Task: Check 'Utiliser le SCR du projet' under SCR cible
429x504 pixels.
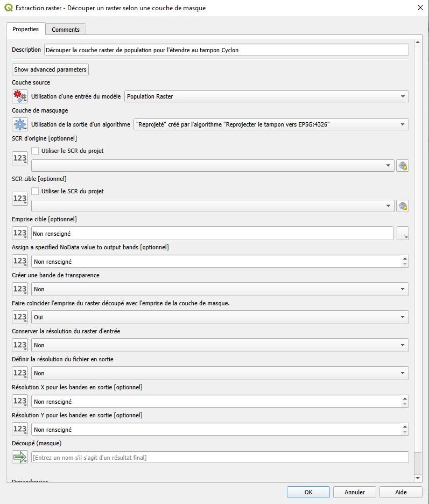Action: 36,191
